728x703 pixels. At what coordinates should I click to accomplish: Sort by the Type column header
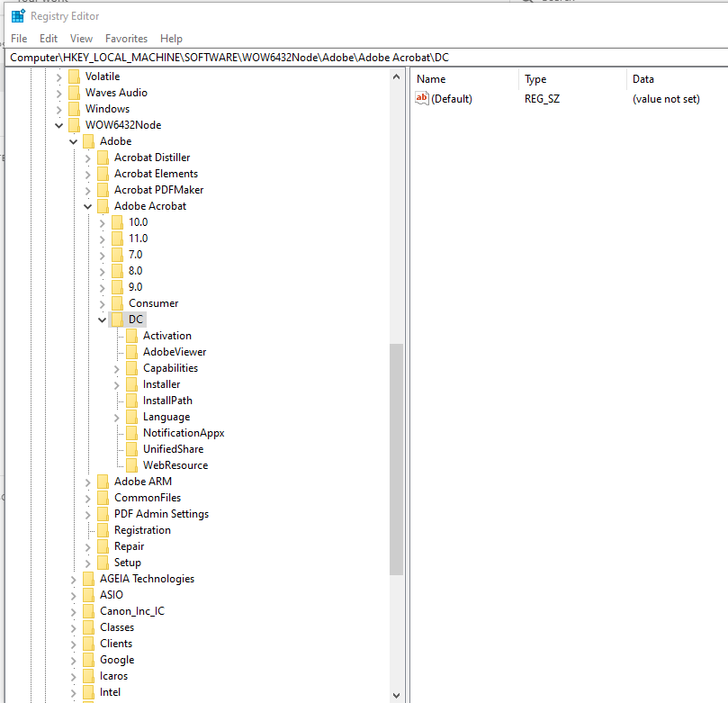[x=535, y=79]
